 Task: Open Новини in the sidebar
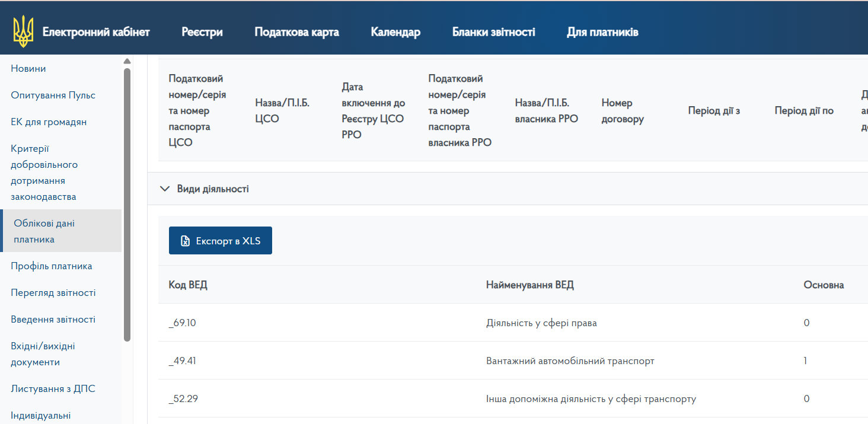[28, 69]
